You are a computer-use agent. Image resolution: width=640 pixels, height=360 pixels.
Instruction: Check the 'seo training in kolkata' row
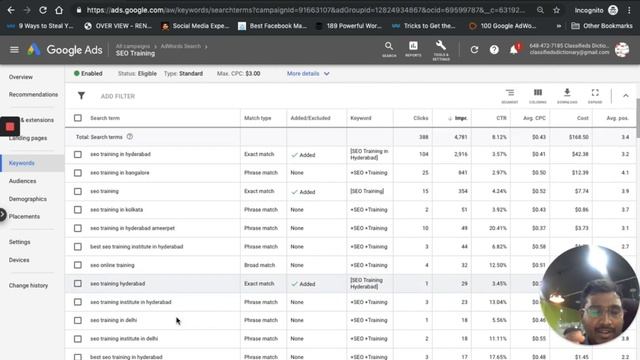[x=78, y=209]
